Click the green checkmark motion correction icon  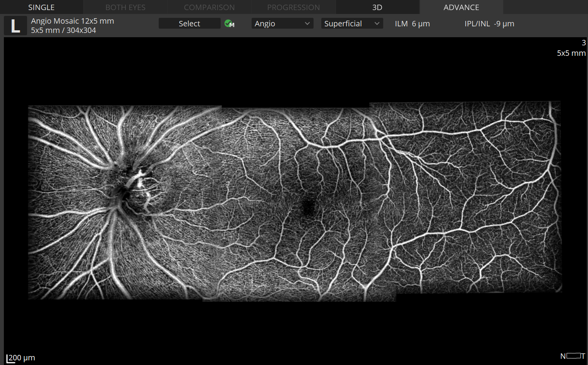[229, 24]
